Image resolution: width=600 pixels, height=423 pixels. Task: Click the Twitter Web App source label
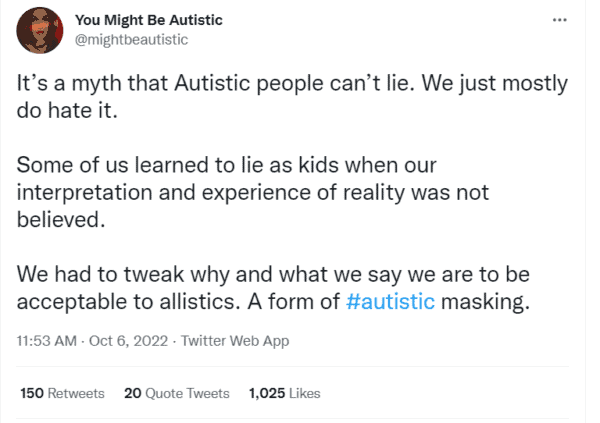click(x=235, y=341)
